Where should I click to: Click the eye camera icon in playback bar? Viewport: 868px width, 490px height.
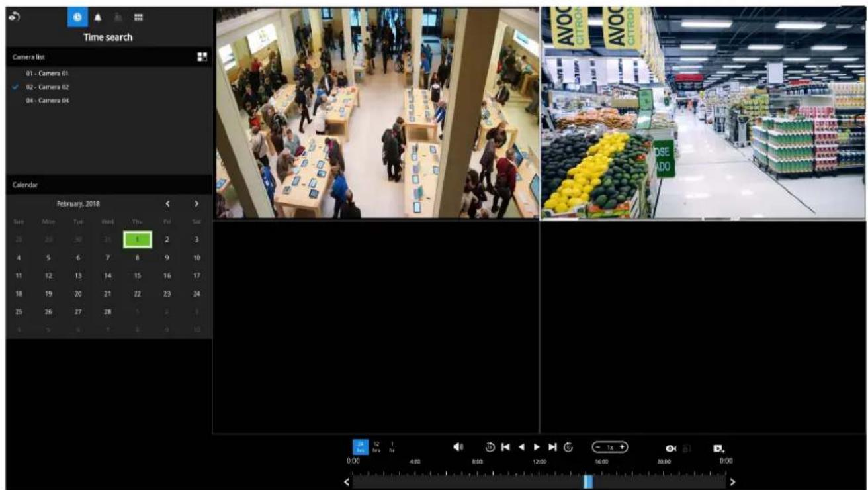[x=670, y=448]
